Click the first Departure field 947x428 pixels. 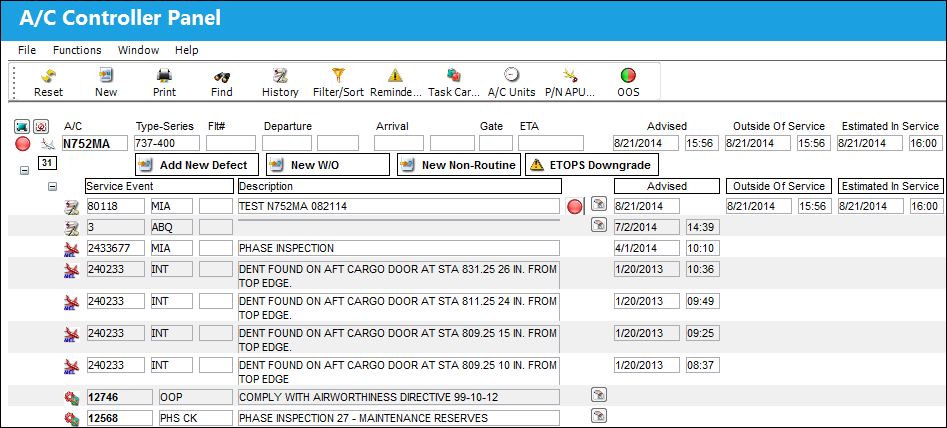287,144
